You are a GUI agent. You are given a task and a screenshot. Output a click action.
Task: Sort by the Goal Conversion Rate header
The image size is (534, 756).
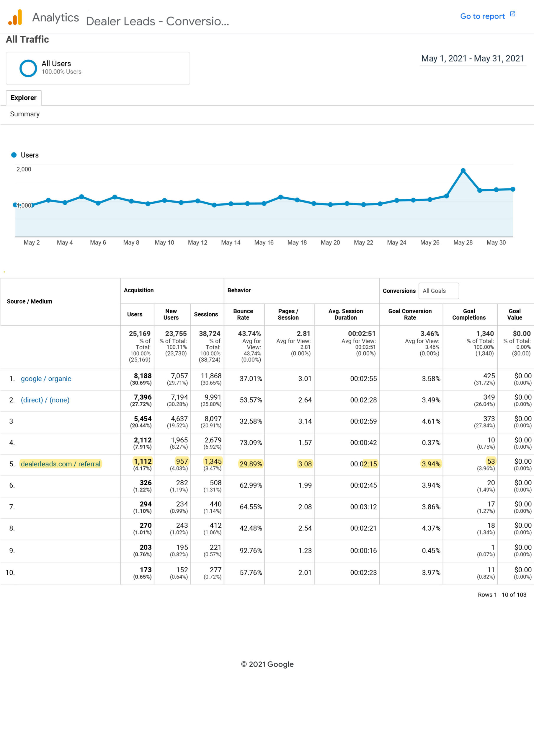coord(410,315)
